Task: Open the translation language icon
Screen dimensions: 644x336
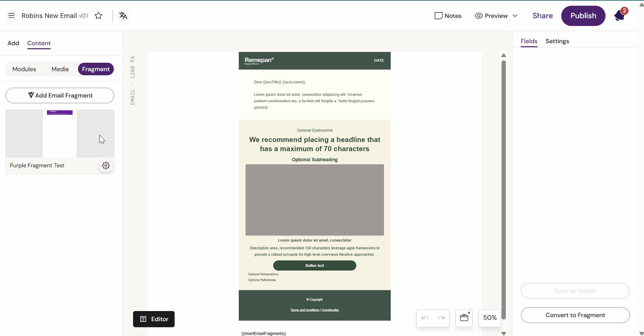Action: click(x=123, y=16)
